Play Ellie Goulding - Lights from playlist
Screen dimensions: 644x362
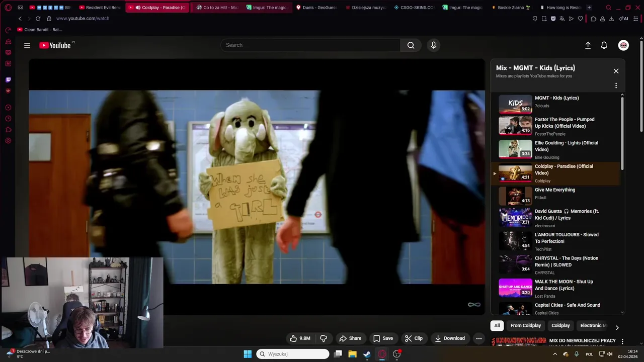(557, 149)
